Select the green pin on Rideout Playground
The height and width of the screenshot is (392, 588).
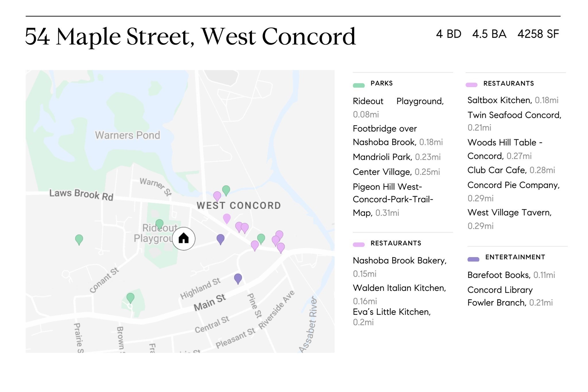coord(159,224)
